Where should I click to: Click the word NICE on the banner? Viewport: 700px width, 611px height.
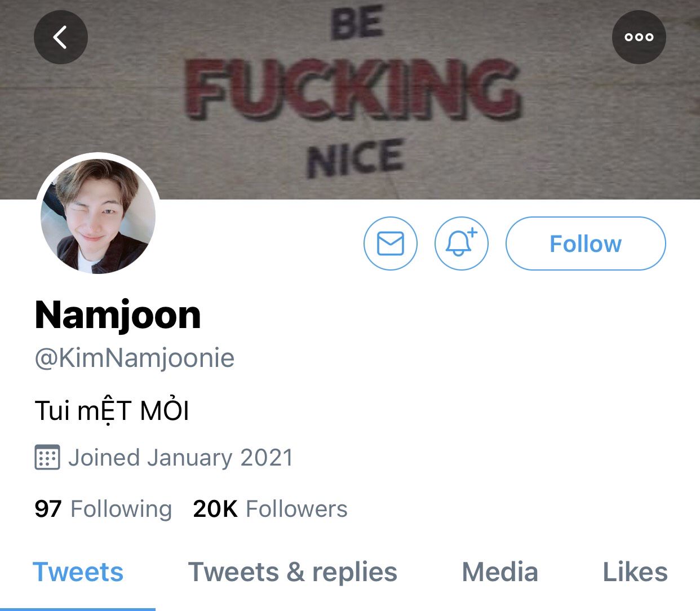(355, 158)
